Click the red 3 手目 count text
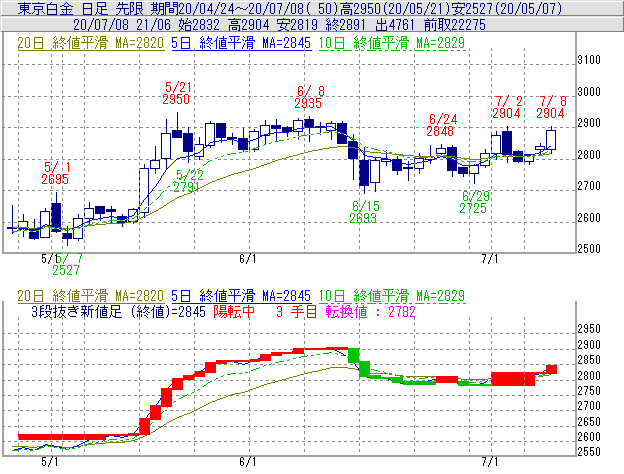Screen dimensions: 624x474 tap(296, 312)
